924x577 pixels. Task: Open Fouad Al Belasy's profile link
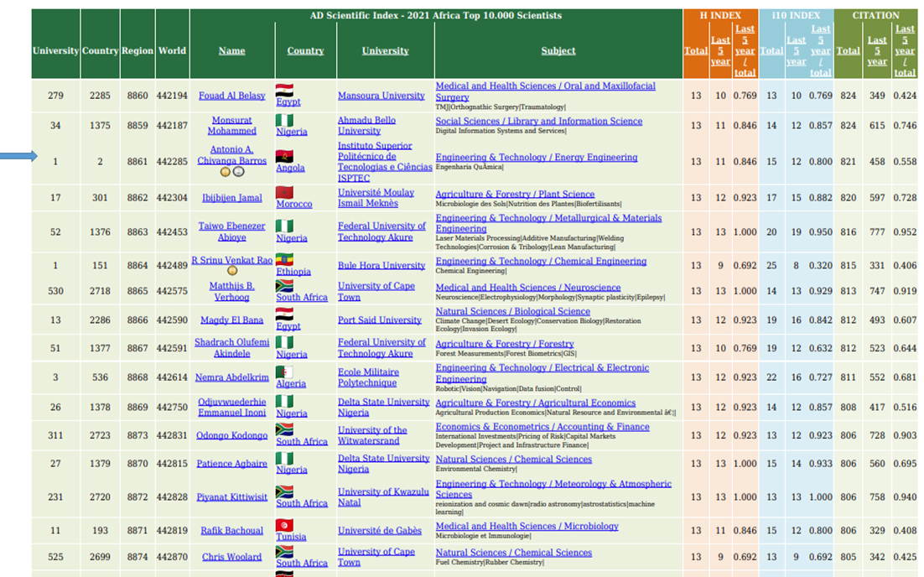pos(232,96)
